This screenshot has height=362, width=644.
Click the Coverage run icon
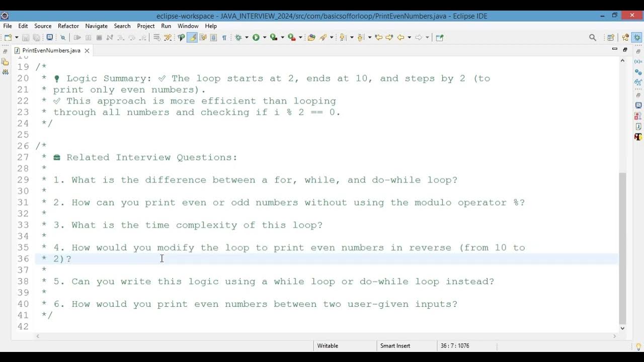click(x=274, y=37)
